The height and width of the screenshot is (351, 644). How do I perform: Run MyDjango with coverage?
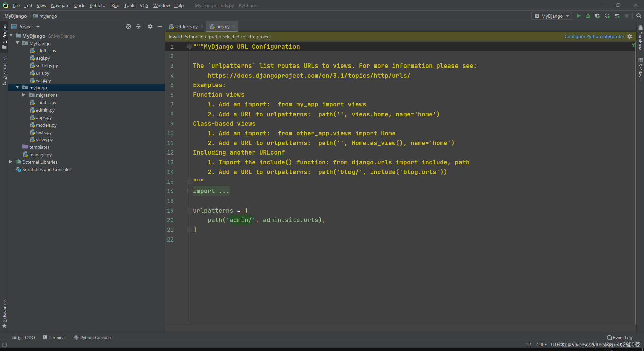tap(597, 16)
